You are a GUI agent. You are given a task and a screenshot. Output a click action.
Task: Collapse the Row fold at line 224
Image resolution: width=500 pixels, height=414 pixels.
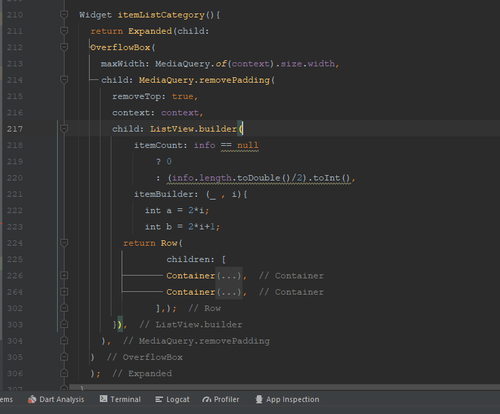(64, 243)
